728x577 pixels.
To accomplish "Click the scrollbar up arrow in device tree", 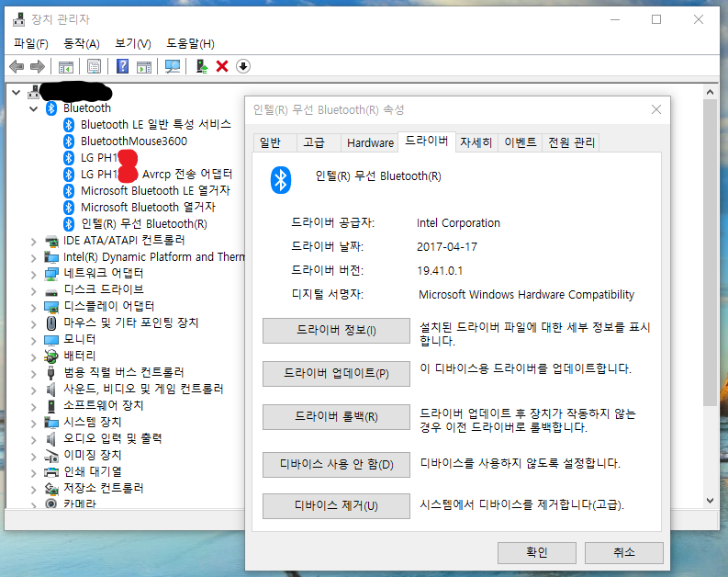I will pyautogui.click(x=710, y=92).
